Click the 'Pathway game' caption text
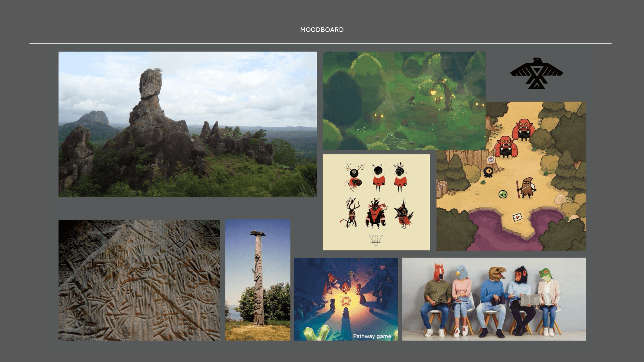 372,336
